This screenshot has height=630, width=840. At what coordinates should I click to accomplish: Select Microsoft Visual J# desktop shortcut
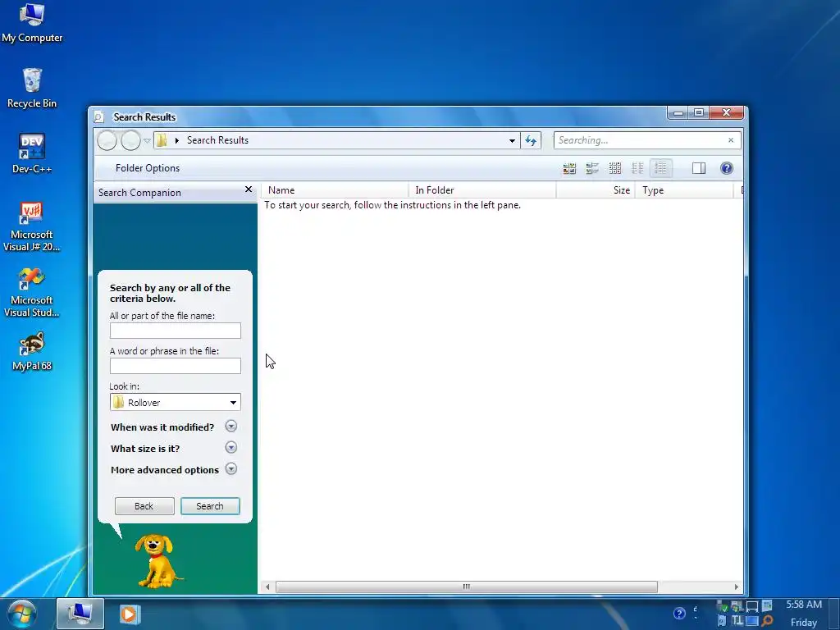pyautogui.click(x=32, y=226)
